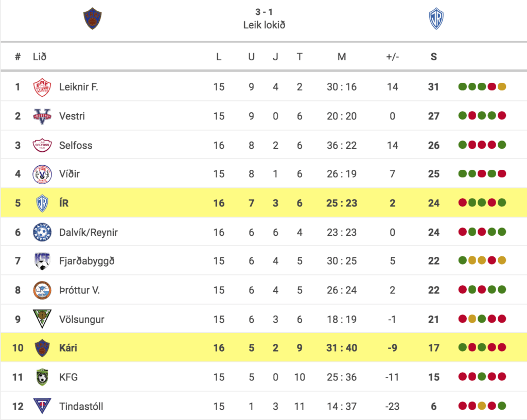Click the Vestri team logo
Image resolution: width=527 pixels, height=420 pixels.
(x=42, y=116)
